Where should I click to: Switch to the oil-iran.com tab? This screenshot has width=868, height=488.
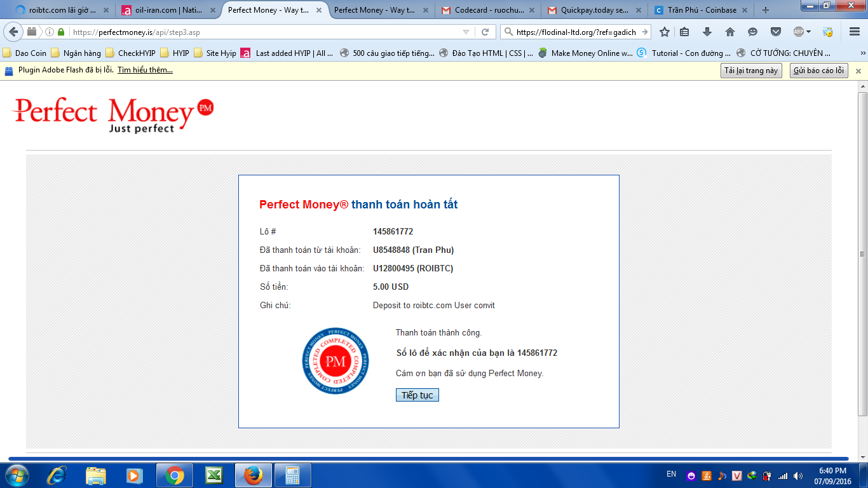click(167, 10)
